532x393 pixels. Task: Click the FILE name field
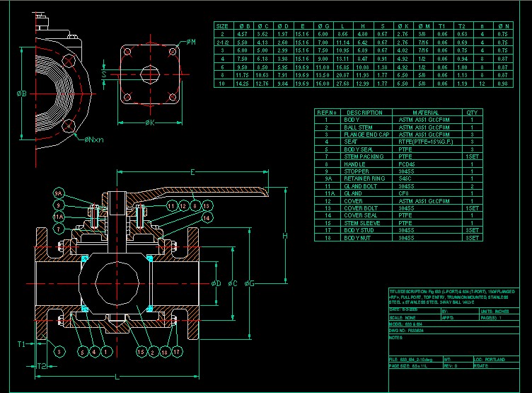point(416,359)
